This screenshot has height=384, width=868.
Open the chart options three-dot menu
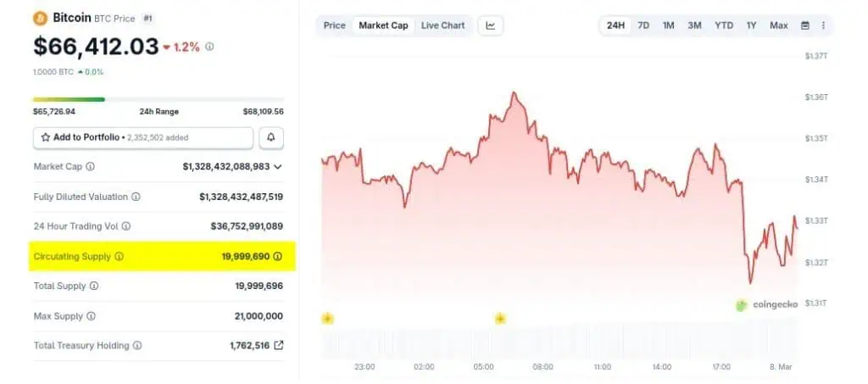[823, 25]
